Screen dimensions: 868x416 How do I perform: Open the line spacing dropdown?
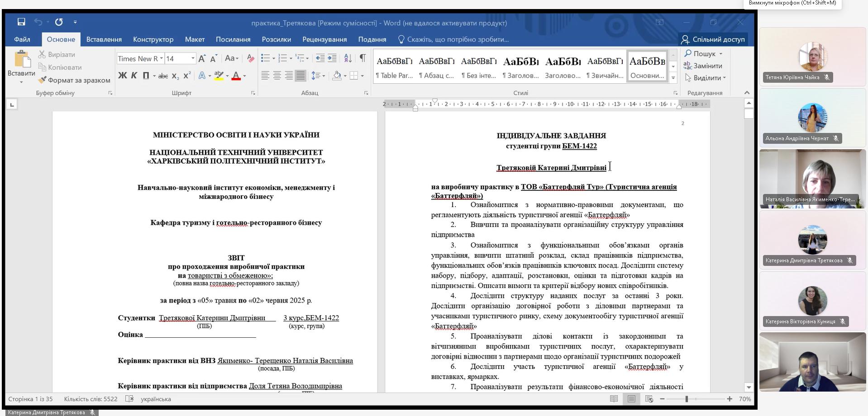pyautogui.click(x=318, y=76)
